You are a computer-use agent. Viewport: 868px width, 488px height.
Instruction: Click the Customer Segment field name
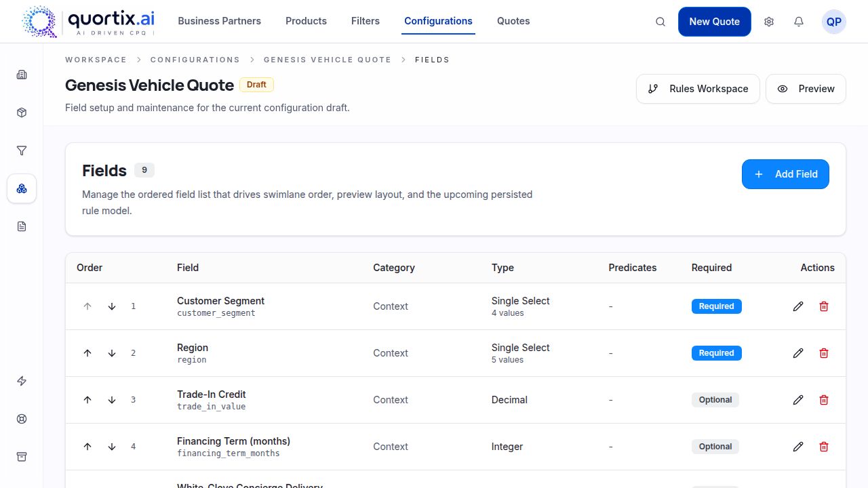click(220, 301)
